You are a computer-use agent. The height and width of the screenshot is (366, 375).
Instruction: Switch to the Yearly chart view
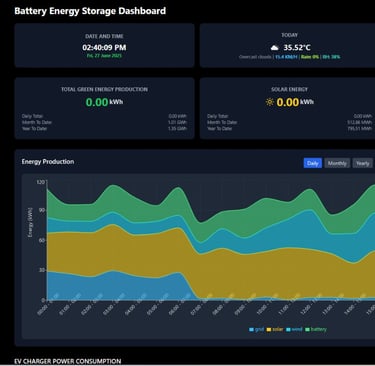coord(362,163)
